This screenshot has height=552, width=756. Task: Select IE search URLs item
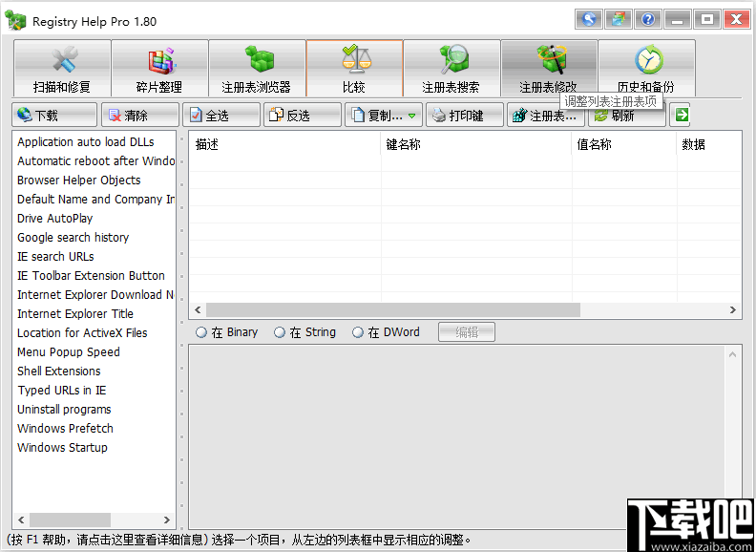[x=94, y=257]
